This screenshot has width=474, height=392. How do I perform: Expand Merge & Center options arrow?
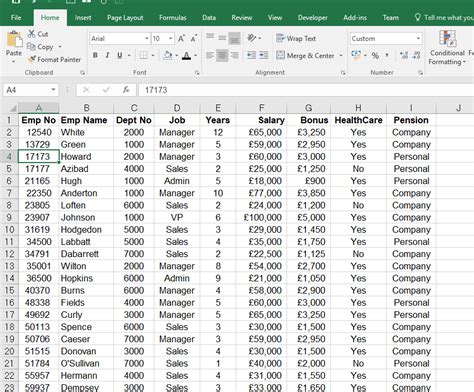click(x=341, y=55)
